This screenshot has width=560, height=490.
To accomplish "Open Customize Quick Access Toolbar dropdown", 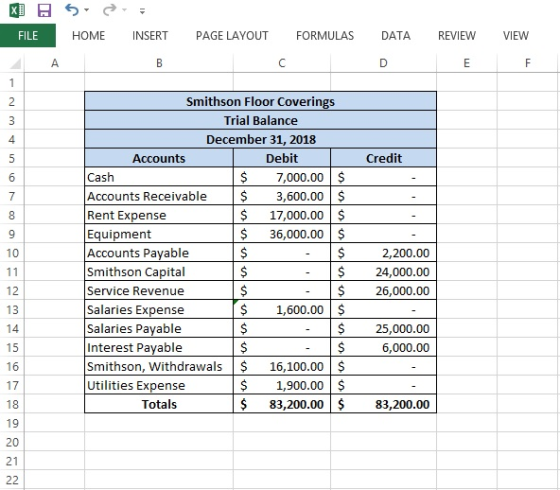I will 142,11.
